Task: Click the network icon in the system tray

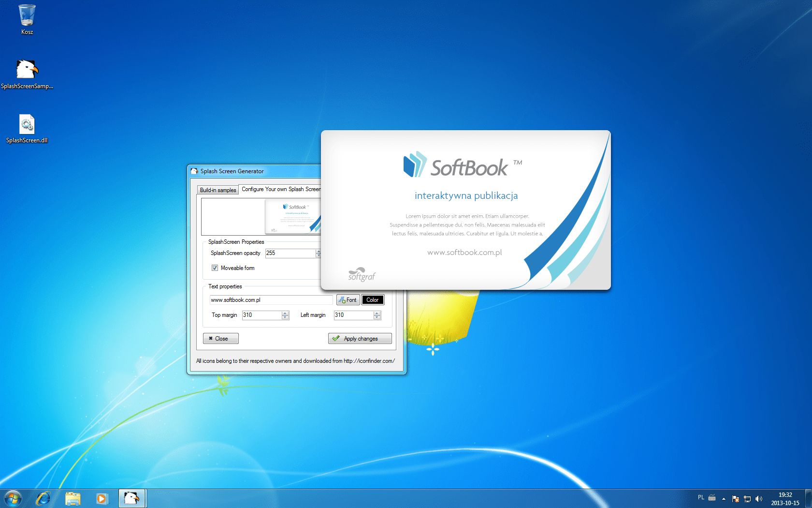Action: tap(747, 498)
